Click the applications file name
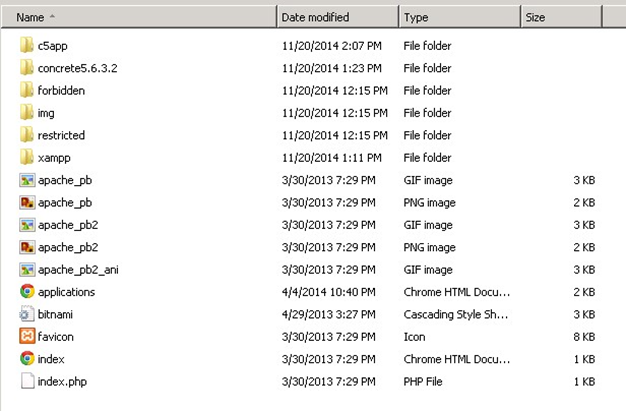Viewport: 626px width, 411px height. pyautogui.click(x=66, y=292)
